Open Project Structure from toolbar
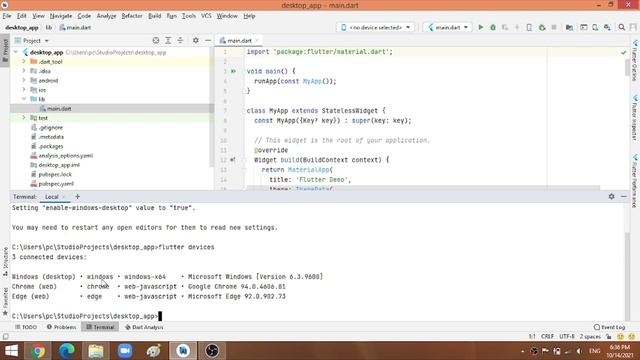Viewport: 640px width, 360px height. click(569, 27)
